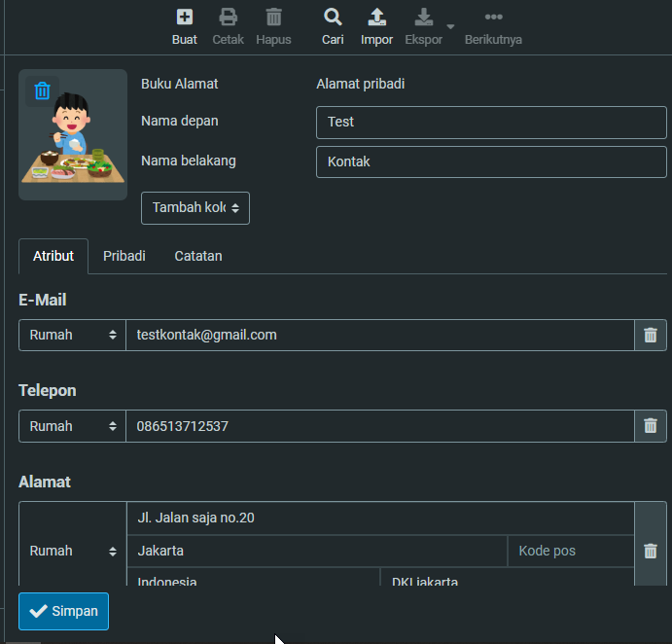The width and height of the screenshot is (672, 644).
Task: Open the phone type Rumah dropdown
Action: 72,426
